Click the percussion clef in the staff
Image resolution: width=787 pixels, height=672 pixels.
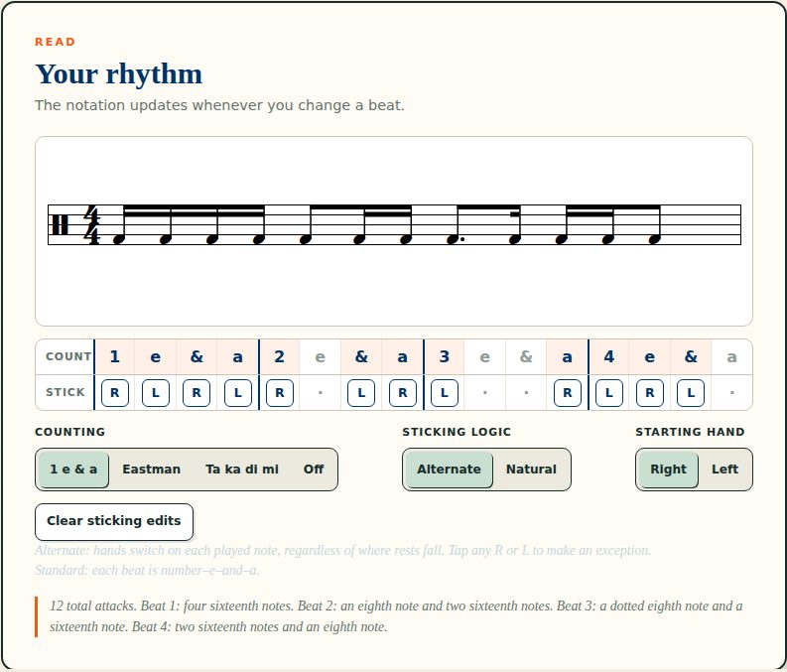tap(60, 225)
